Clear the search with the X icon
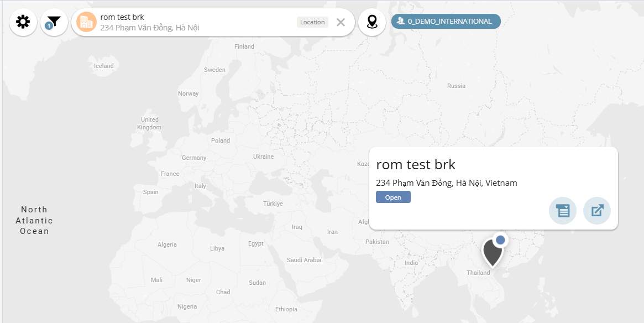 pos(341,22)
